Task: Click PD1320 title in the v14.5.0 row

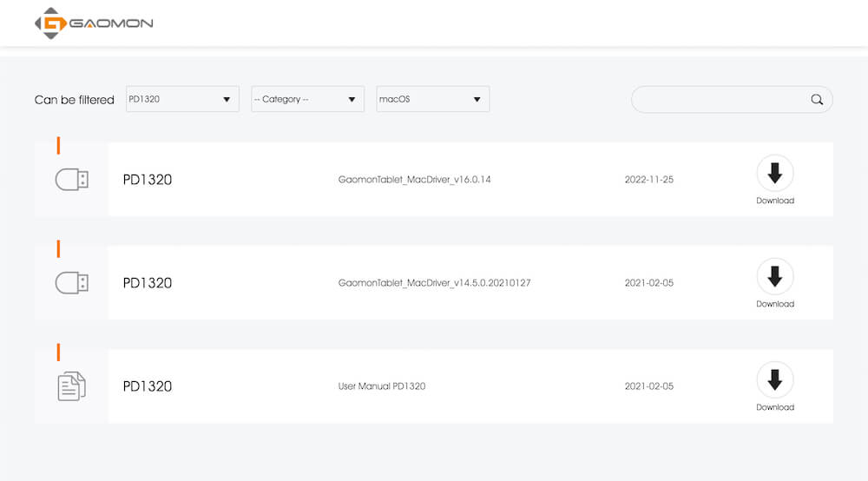Action: [x=148, y=283]
